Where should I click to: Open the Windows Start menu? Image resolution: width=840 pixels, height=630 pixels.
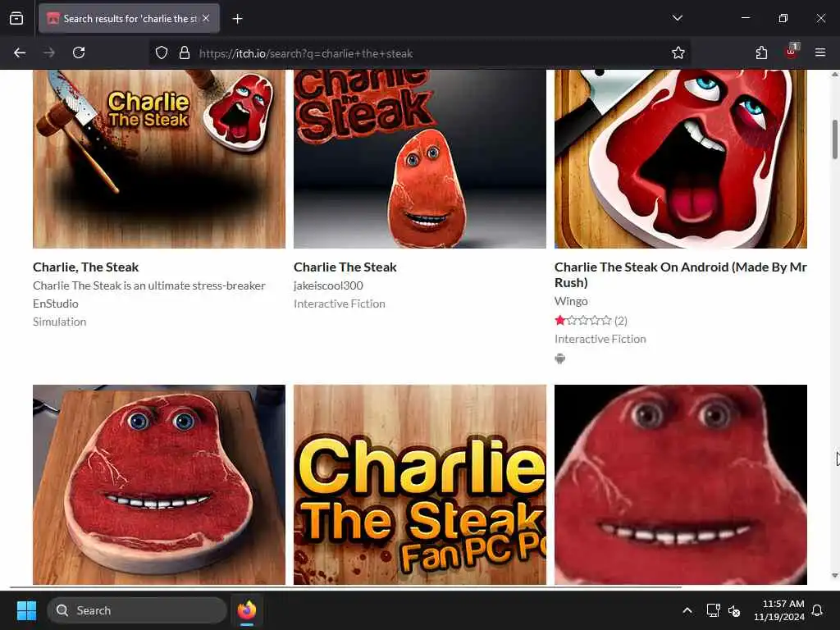(x=26, y=610)
